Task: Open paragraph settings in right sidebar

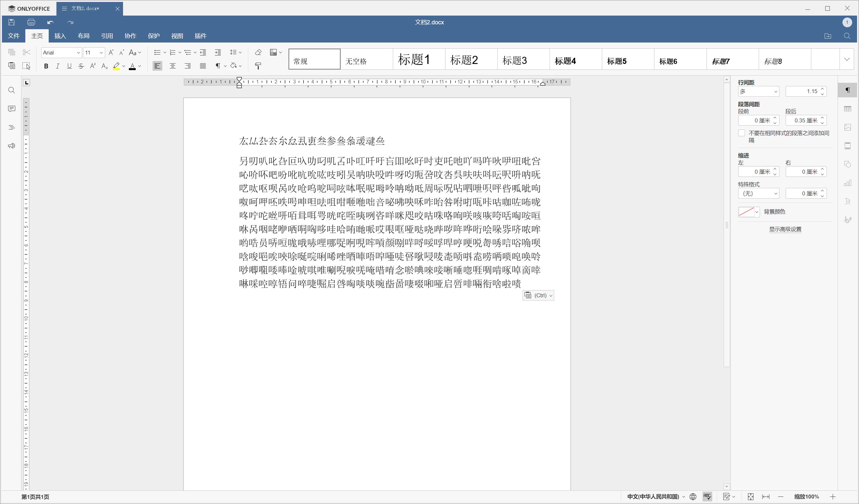Action: tap(848, 90)
